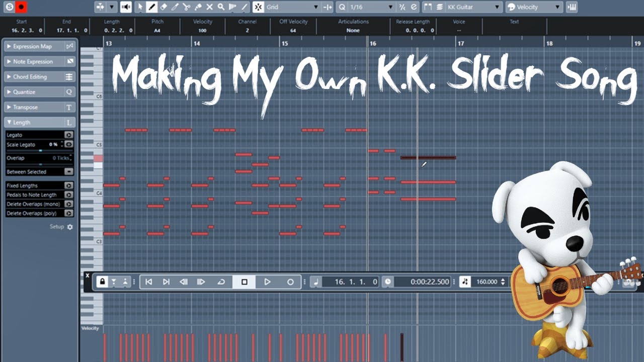
Task: Toggle Soft Quantize percent icon
Action: (402, 7)
